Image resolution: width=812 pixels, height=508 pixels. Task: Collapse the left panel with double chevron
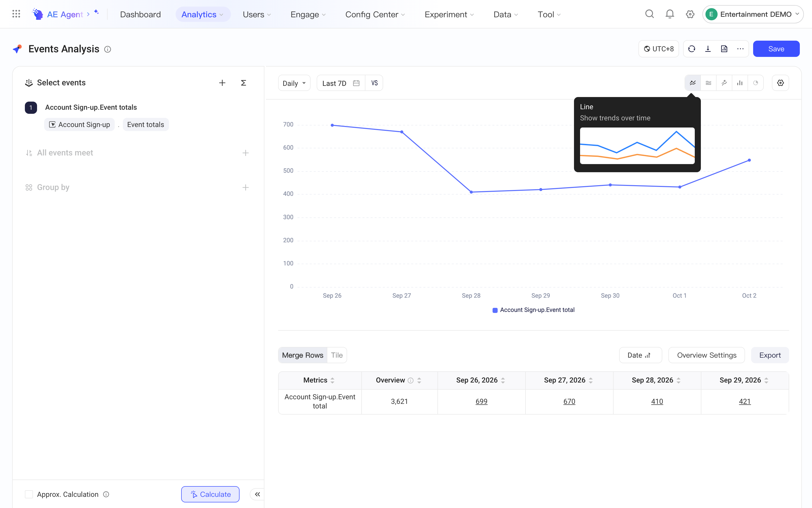[x=257, y=494]
